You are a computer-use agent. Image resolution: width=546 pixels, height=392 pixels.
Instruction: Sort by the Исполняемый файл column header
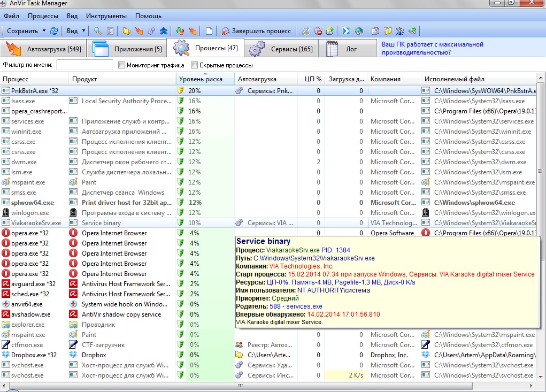click(479, 79)
